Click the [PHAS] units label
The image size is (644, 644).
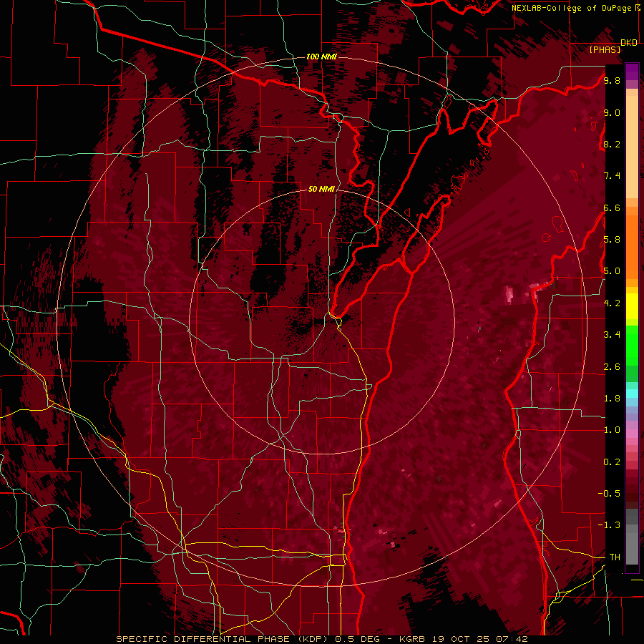click(605, 49)
